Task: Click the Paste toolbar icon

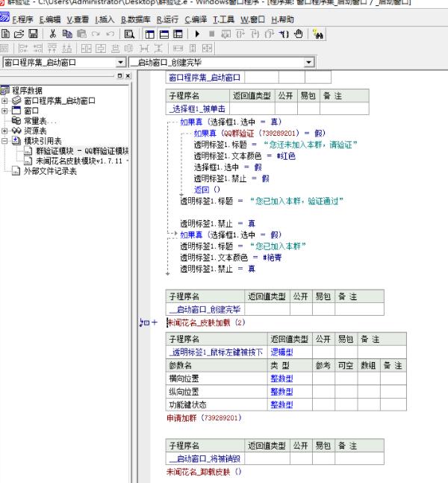Action: tap(81, 34)
